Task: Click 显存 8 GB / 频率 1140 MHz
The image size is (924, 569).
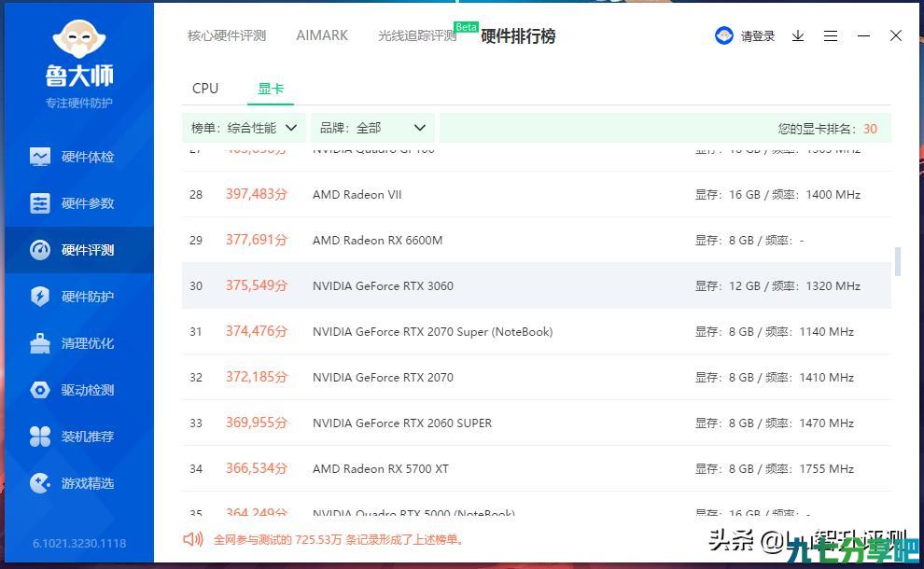Action: coord(775,332)
